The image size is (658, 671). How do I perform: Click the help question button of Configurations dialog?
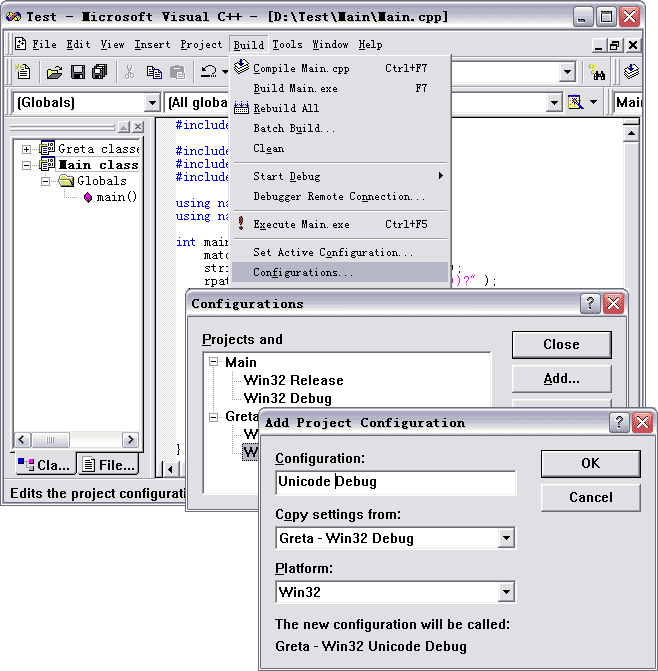point(590,303)
